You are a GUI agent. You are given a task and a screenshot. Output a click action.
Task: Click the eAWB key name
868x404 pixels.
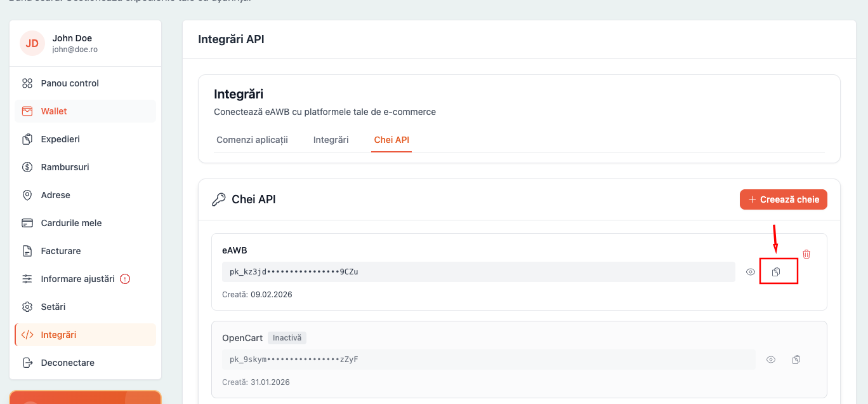coord(235,250)
